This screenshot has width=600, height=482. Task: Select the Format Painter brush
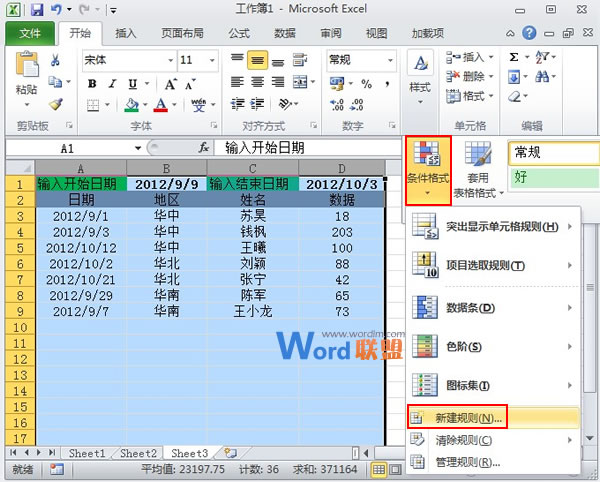(x=56, y=104)
